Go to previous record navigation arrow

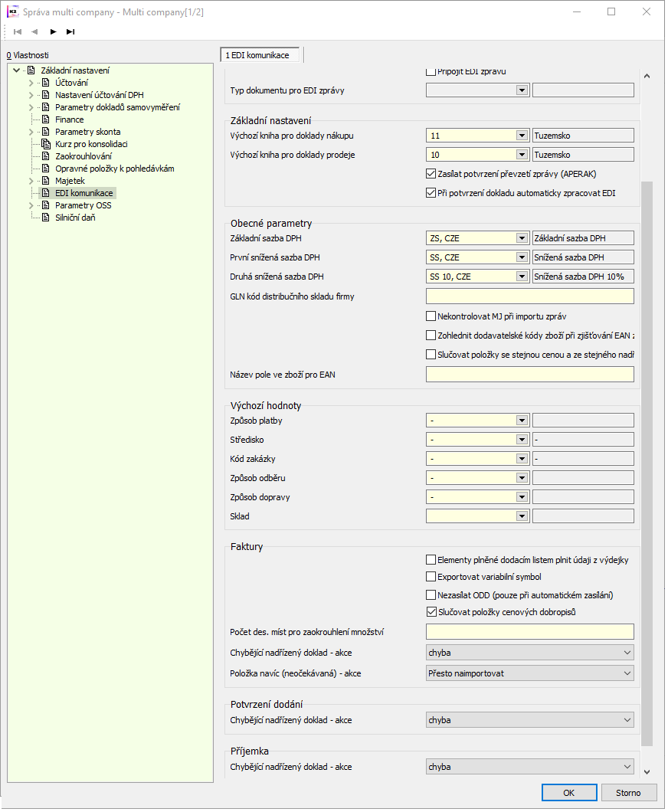(x=34, y=31)
